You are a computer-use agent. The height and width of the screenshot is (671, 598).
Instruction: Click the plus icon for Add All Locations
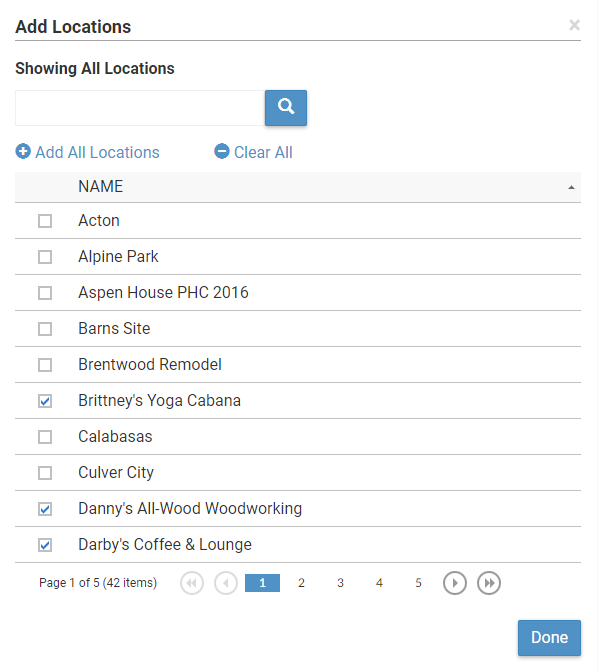(23, 151)
